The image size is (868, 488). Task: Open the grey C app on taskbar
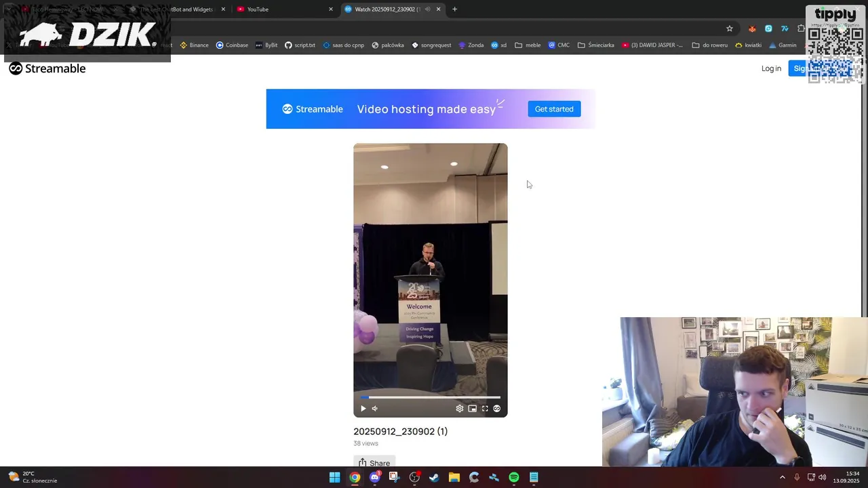[474, 477]
